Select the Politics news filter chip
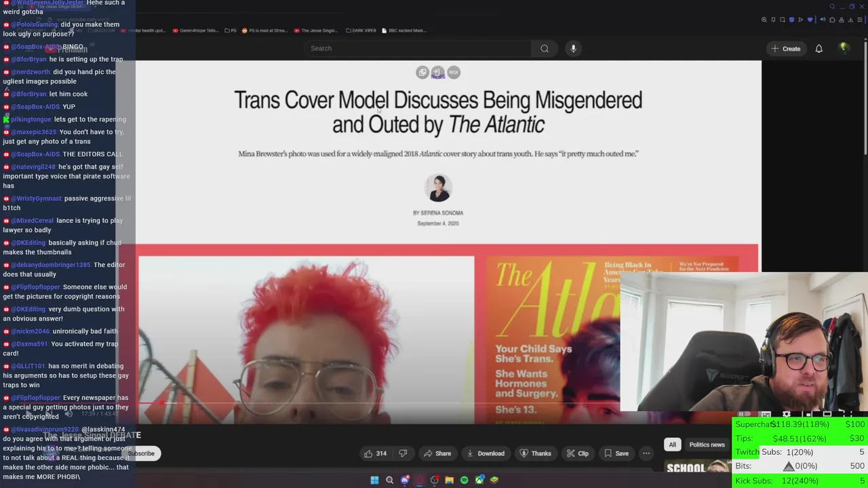This screenshot has height=488, width=868. pyautogui.click(x=707, y=445)
